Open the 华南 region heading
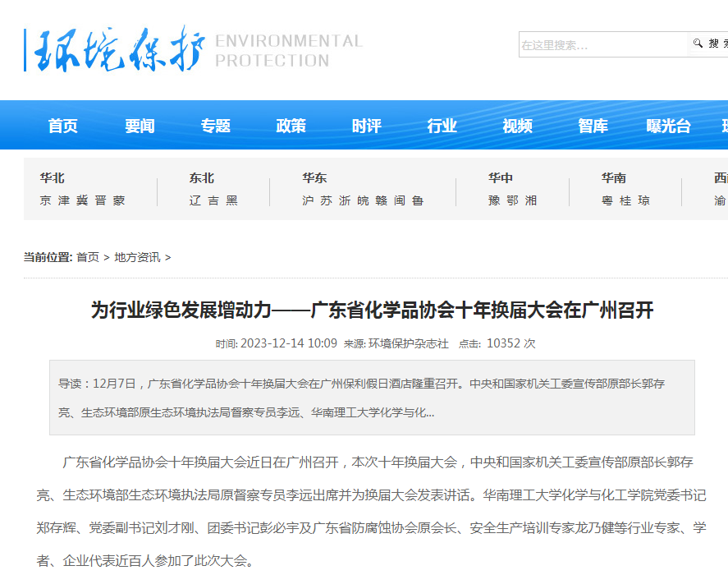This screenshot has height=575, width=728. [x=613, y=178]
